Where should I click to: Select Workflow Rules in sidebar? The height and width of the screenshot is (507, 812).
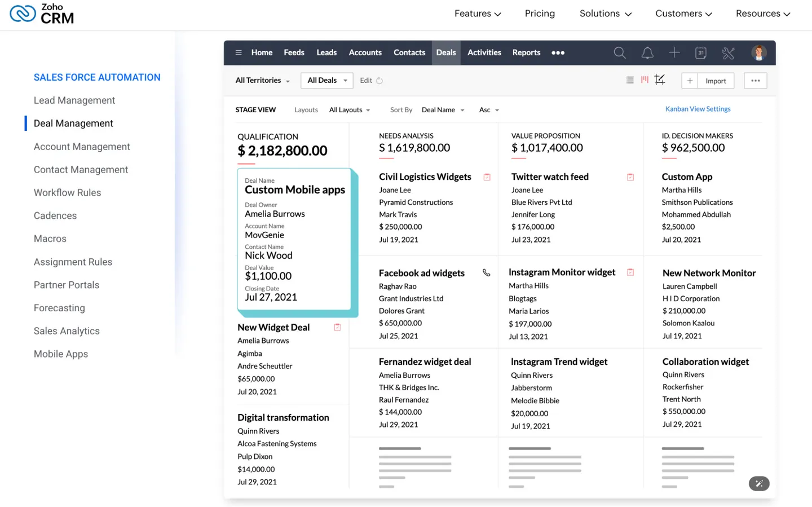click(67, 193)
